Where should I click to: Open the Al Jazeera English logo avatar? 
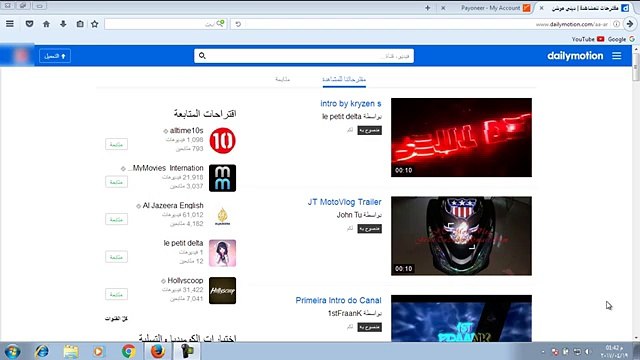(222, 216)
